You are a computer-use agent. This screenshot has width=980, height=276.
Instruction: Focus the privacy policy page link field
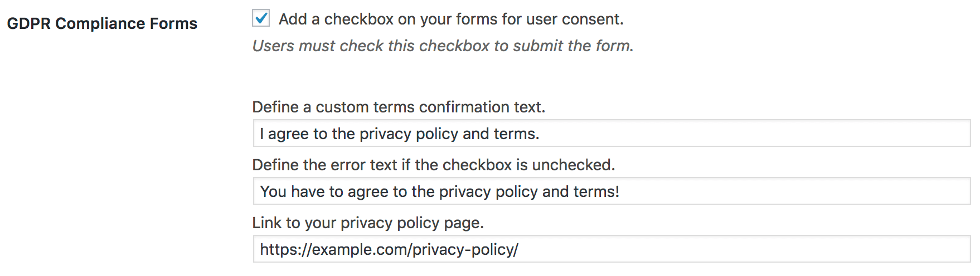pos(611,249)
